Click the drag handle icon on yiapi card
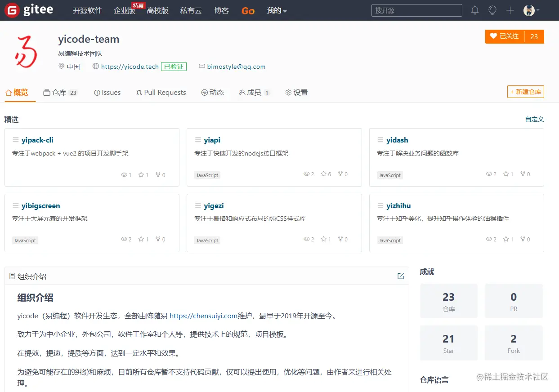 click(x=198, y=140)
